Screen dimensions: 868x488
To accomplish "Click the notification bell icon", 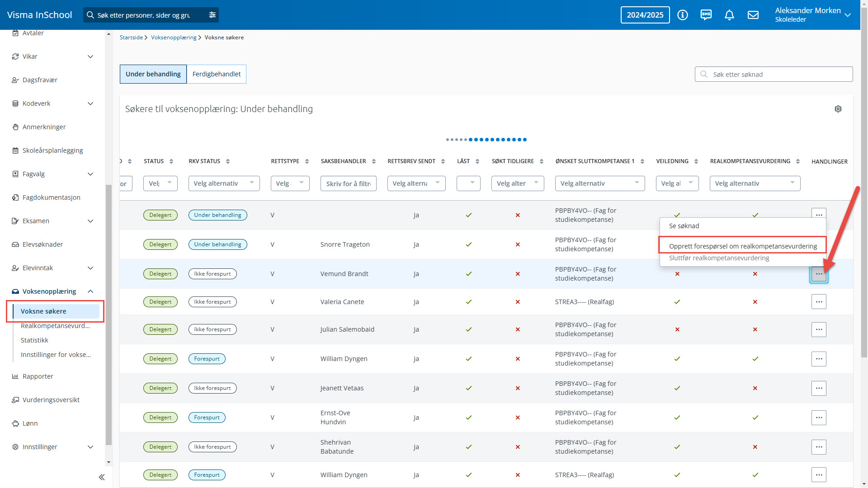I will pyautogui.click(x=729, y=15).
